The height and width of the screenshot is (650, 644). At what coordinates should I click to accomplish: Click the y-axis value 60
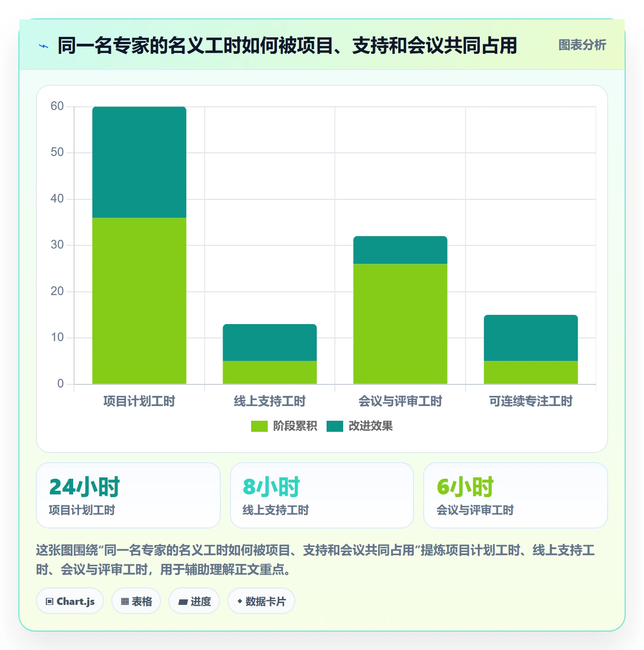(57, 106)
